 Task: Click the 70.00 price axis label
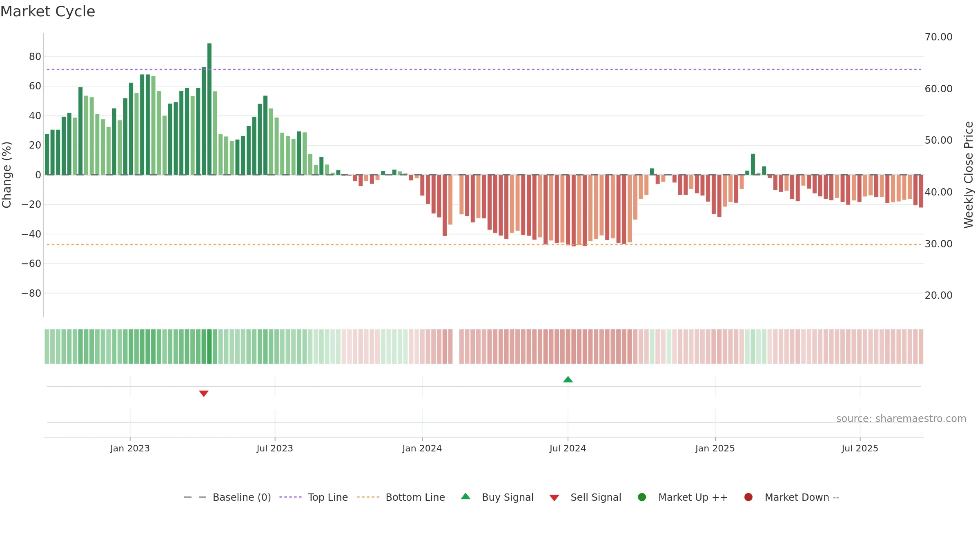click(938, 37)
